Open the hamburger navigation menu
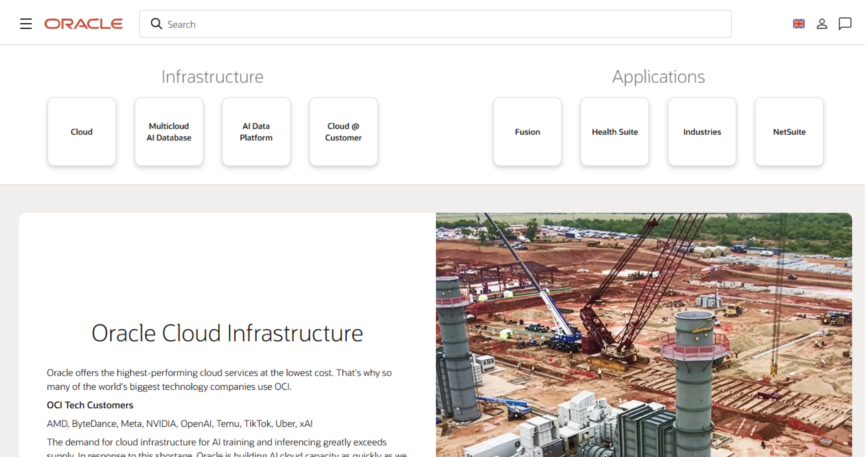This screenshot has width=868, height=457. point(26,24)
